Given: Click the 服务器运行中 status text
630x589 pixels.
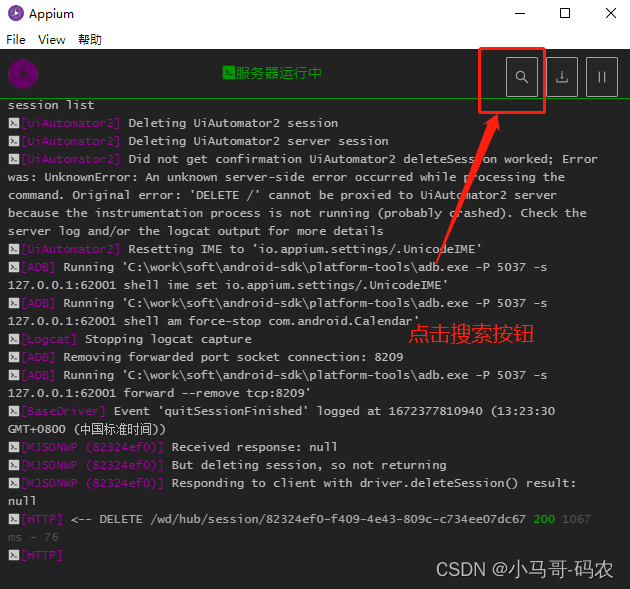Looking at the screenshot, I should coord(278,73).
